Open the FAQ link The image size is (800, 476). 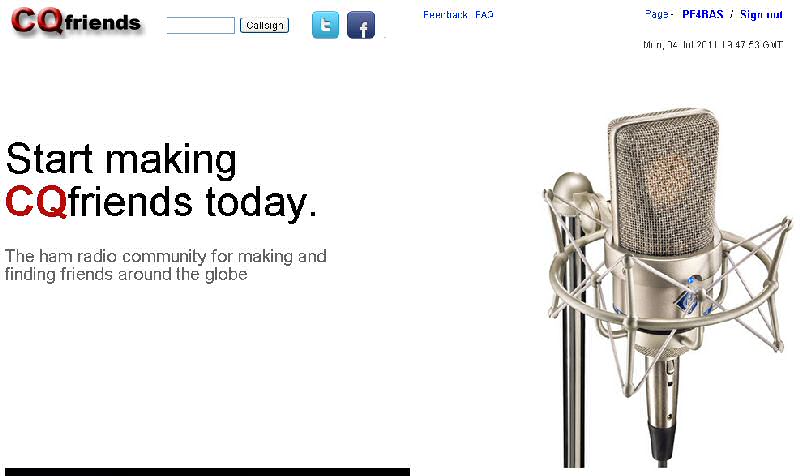484,15
